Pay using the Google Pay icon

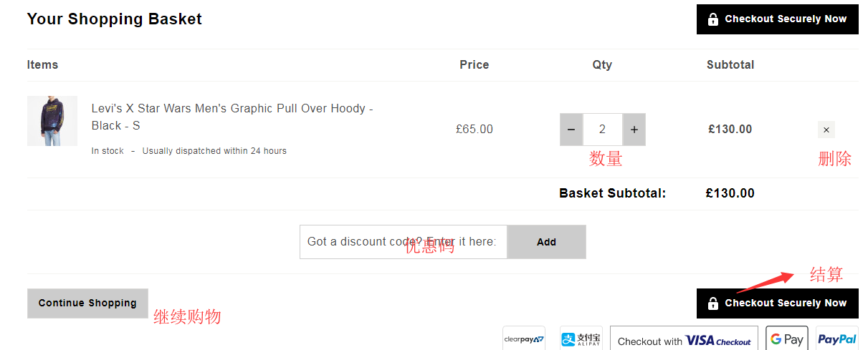coord(786,339)
